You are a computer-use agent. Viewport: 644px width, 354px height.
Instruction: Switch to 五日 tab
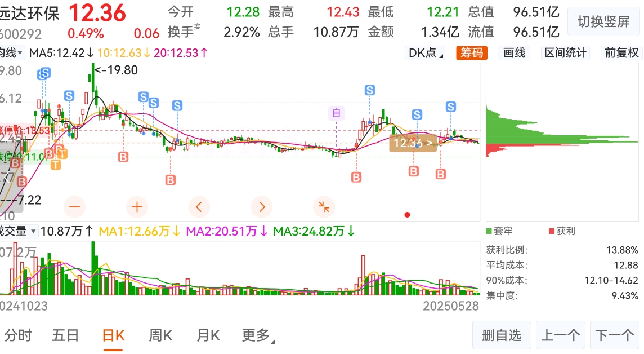pyautogui.click(x=65, y=335)
